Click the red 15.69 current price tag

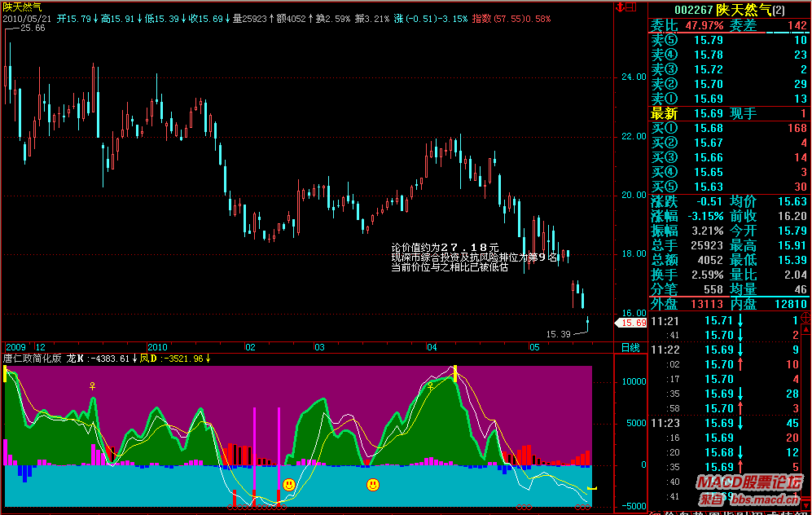point(633,324)
